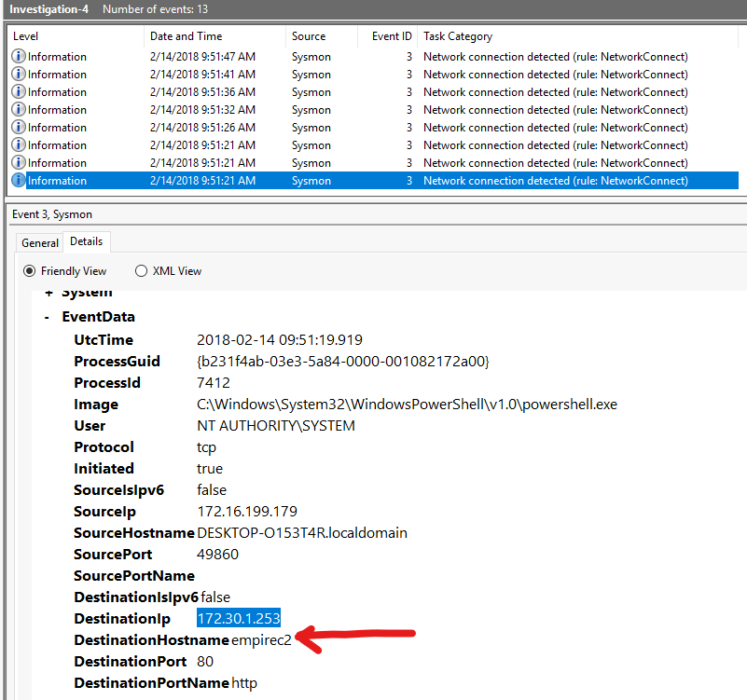Click the SourceHostname value DESKTOP-O153T4R.localdomain
Screen dimensions: 747x700
(x=302, y=533)
